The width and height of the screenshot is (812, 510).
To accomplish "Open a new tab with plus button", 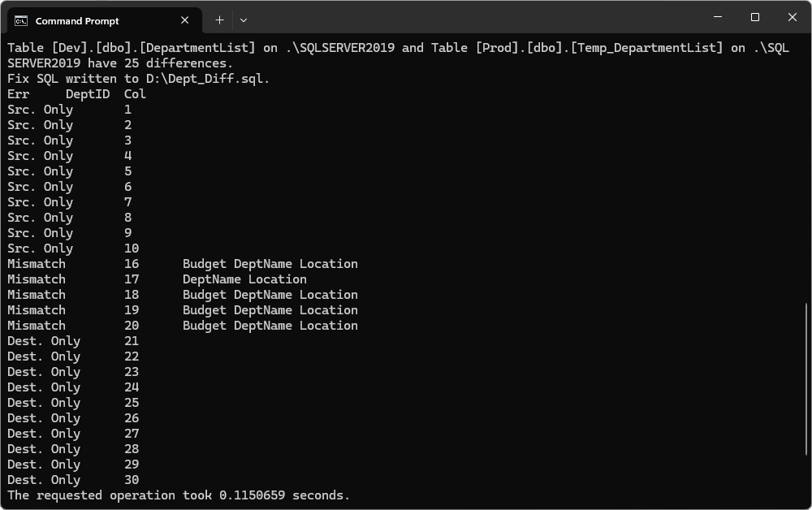I will (x=219, y=19).
